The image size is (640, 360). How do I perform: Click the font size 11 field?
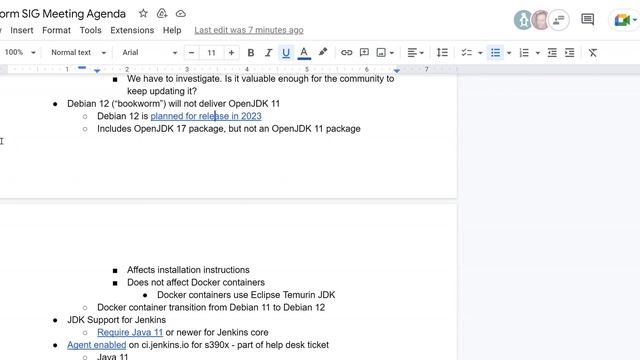coord(211,52)
